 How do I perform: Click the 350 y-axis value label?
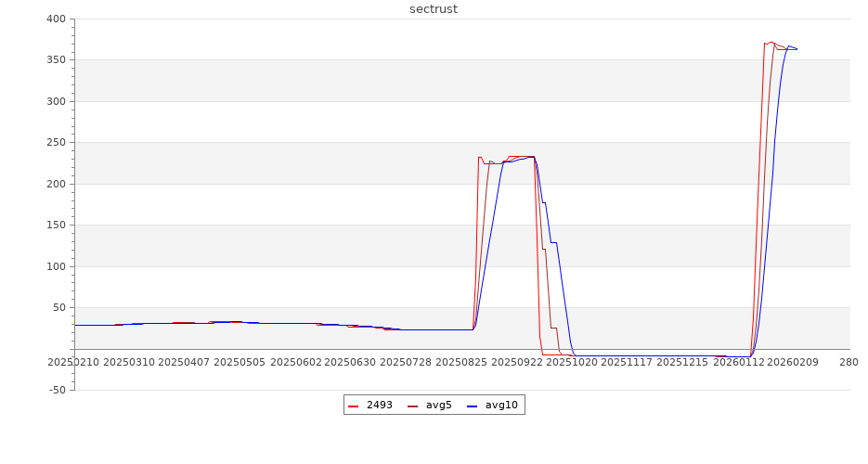click(x=55, y=60)
